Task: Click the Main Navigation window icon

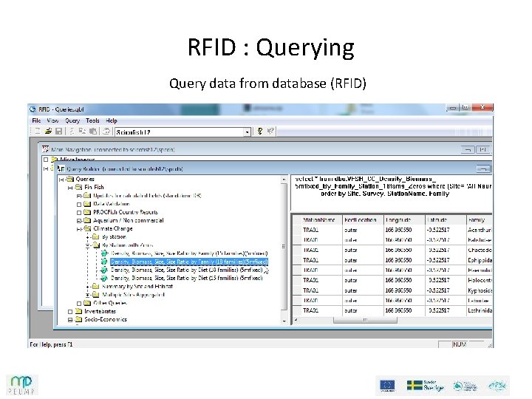Action: [x=45, y=149]
